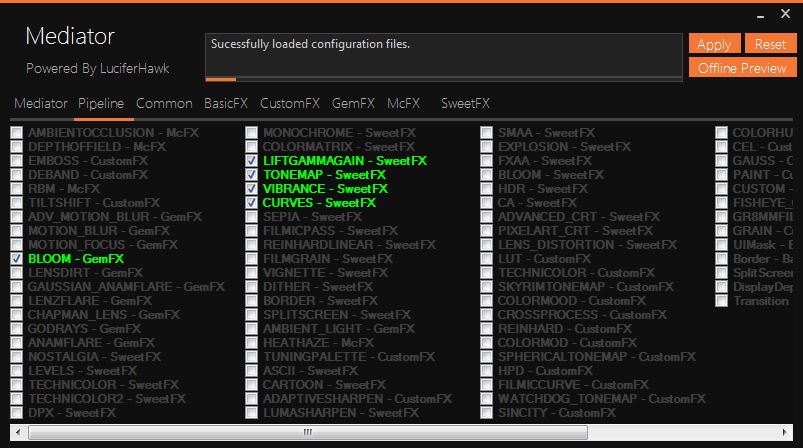Switch to the Mediator tab
Screen dimensions: 803x448
coord(41,103)
